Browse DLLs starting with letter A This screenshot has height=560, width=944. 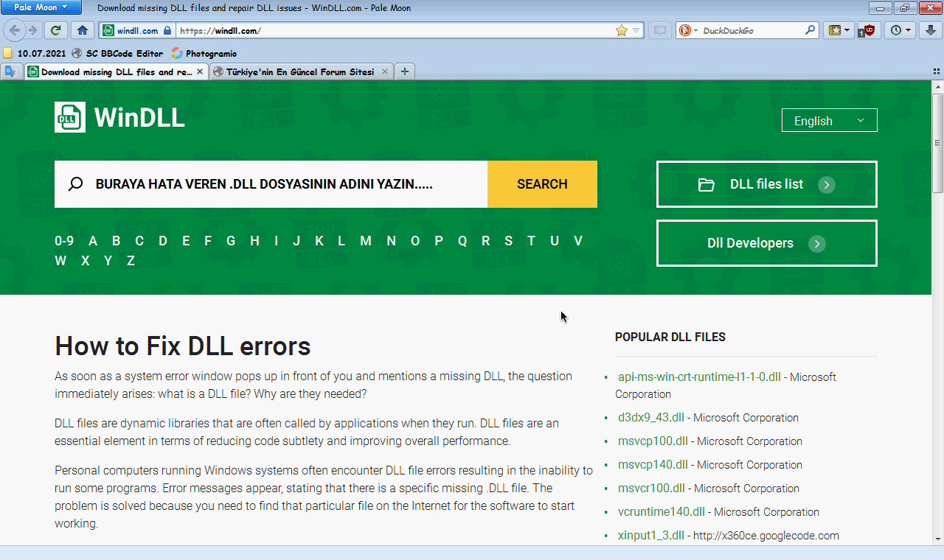click(93, 241)
